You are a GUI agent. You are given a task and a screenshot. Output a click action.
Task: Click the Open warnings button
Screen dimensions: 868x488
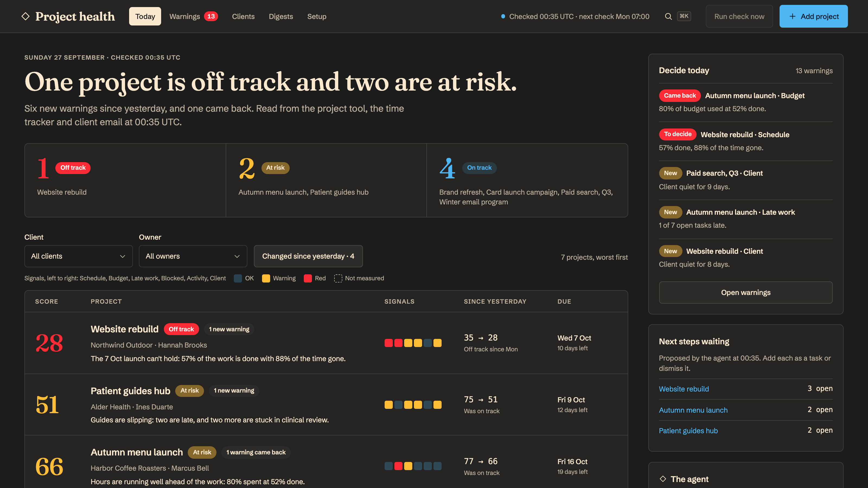point(745,292)
